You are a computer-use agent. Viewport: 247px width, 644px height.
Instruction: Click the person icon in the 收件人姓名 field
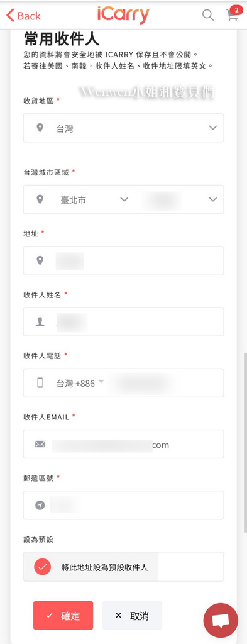[x=40, y=321]
